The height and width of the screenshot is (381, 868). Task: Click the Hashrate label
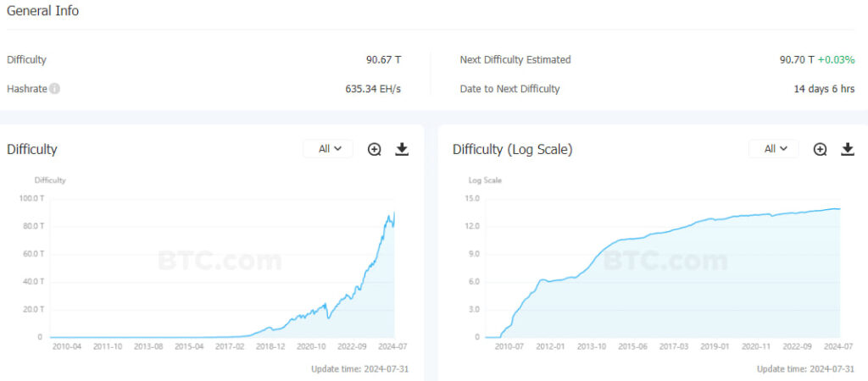pyautogui.click(x=26, y=89)
